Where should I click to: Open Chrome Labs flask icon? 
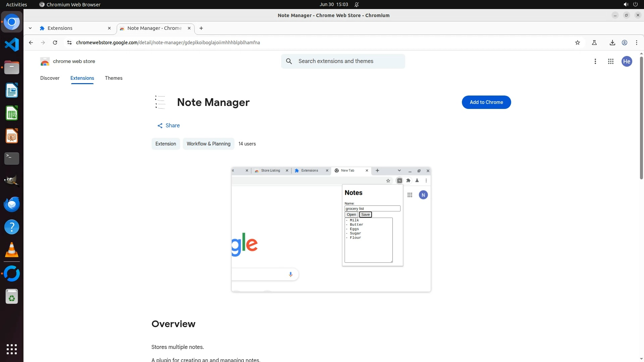(x=594, y=43)
